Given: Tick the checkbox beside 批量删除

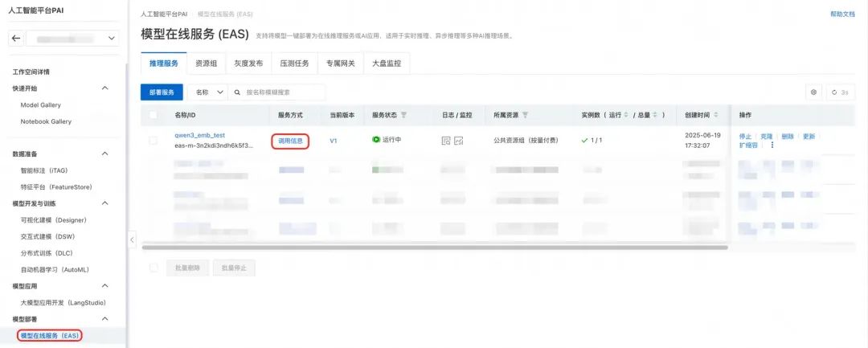Looking at the screenshot, I should tap(154, 268).
